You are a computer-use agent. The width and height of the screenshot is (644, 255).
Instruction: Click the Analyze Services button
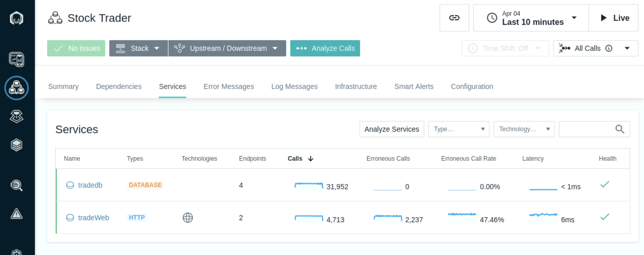392,129
